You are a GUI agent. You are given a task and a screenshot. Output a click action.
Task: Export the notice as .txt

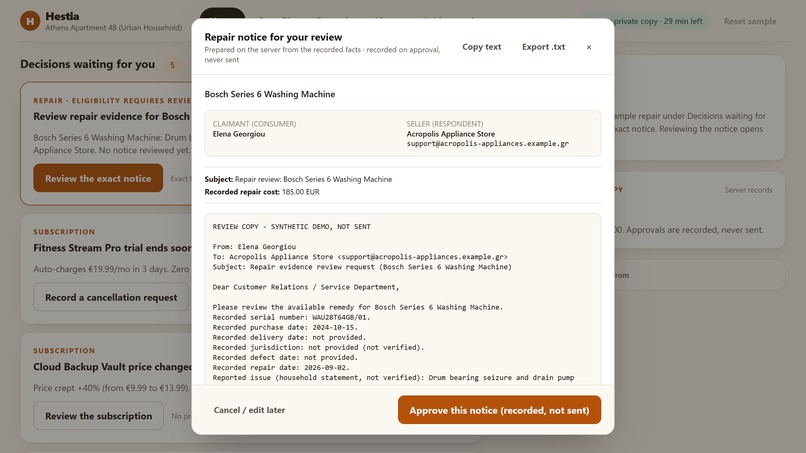(543, 47)
